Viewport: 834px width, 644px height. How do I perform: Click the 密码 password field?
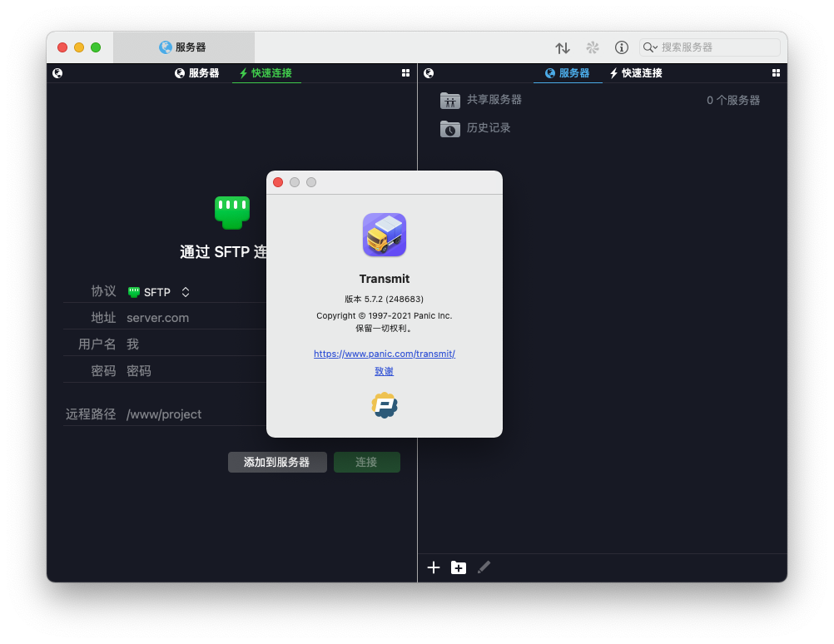(196, 370)
